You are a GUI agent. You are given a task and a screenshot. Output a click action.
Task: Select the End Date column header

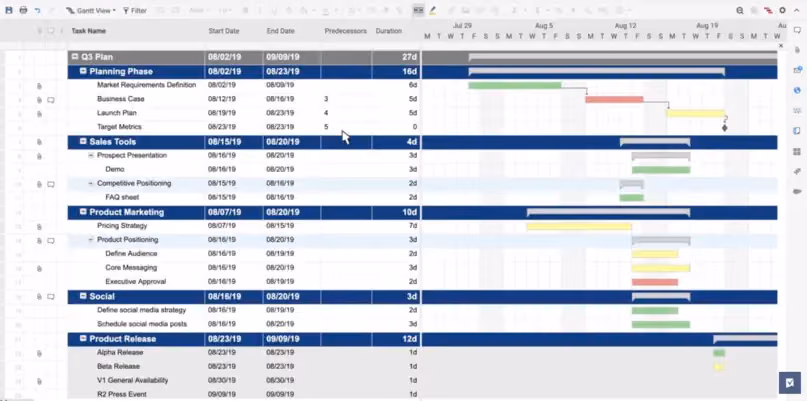coord(280,31)
